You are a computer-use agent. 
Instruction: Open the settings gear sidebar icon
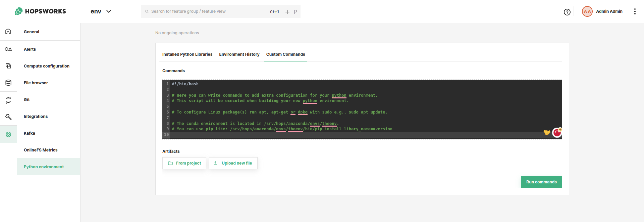coord(8,134)
